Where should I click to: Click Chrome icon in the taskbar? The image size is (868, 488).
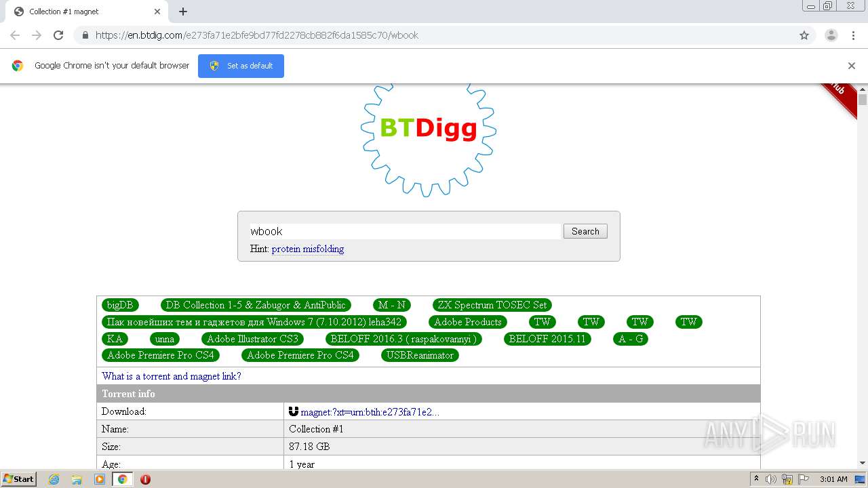point(123,479)
